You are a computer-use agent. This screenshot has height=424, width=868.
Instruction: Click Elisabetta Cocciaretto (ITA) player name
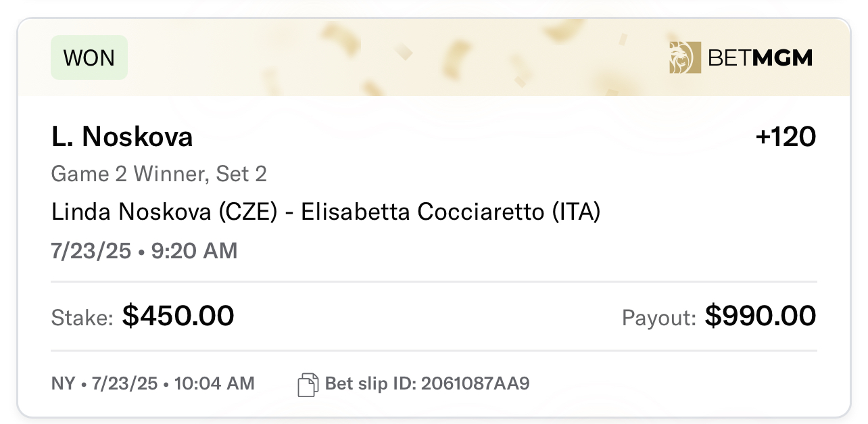[x=451, y=212]
